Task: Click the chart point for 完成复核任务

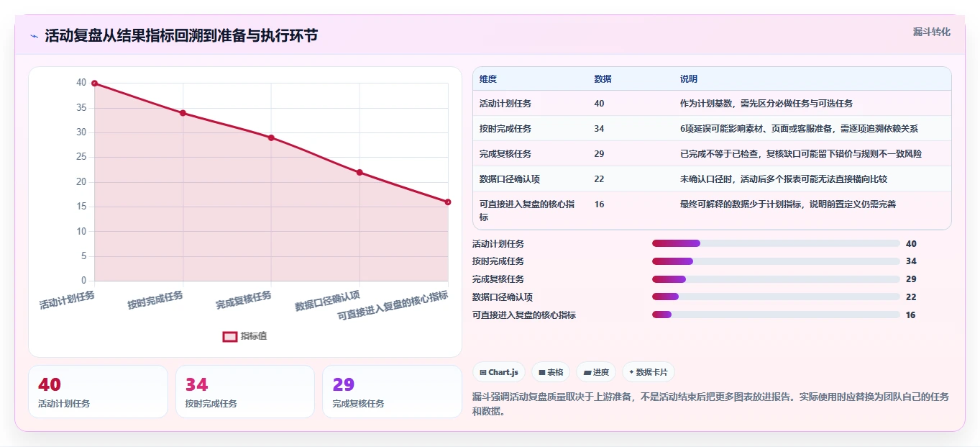Action: [x=271, y=137]
